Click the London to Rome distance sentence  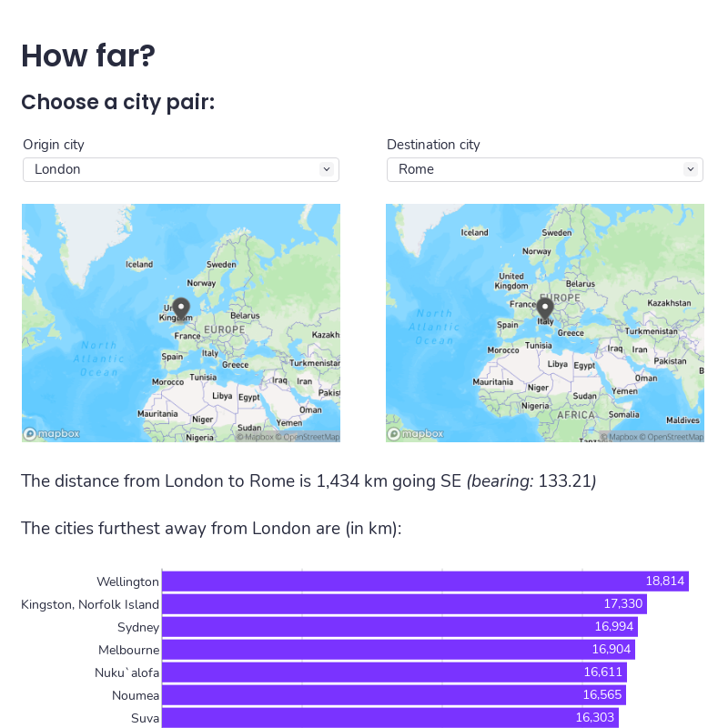pyautogui.click(x=308, y=481)
